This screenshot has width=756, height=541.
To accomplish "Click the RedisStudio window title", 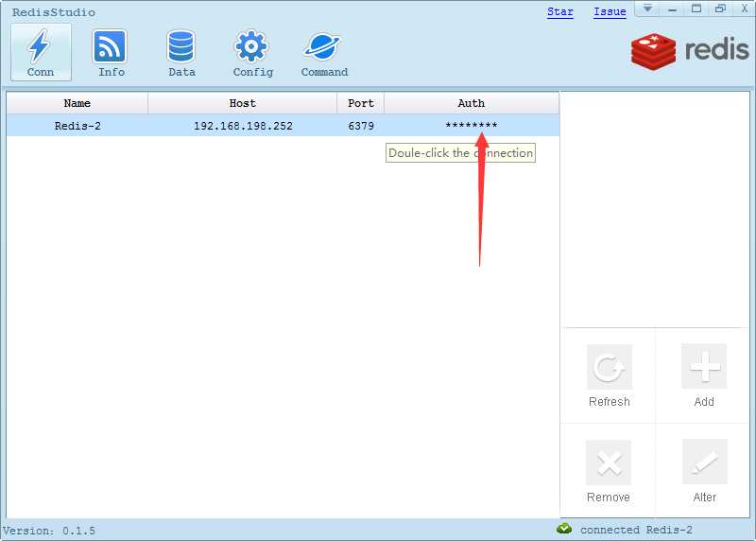I will point(54,12).
